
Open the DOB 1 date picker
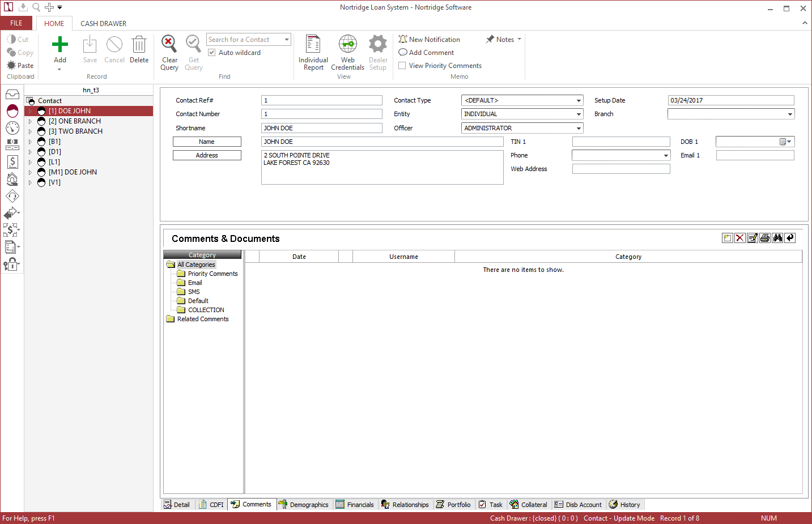pos(785,142)
